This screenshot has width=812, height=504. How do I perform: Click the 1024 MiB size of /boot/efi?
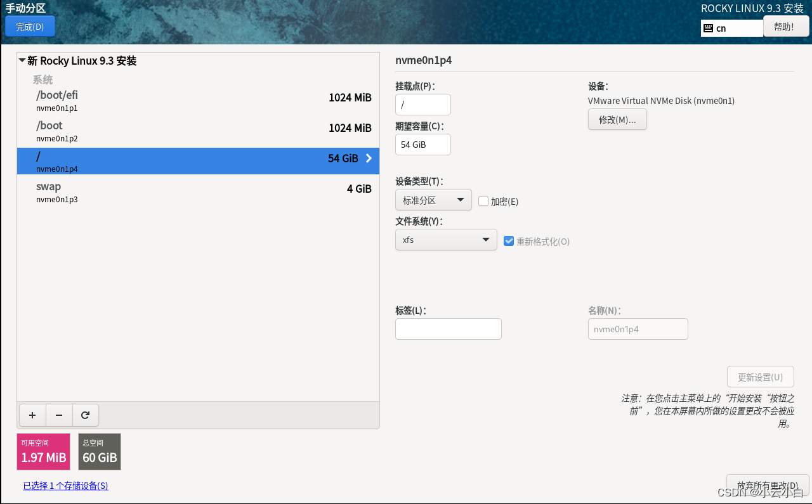(350, 98)
